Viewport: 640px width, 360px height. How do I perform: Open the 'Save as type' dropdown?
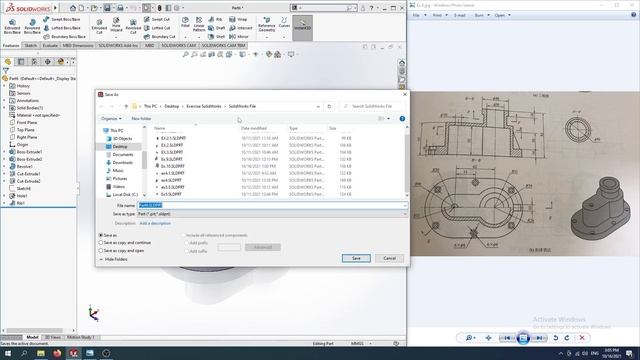pyautogui.click(x=272, y=214)
